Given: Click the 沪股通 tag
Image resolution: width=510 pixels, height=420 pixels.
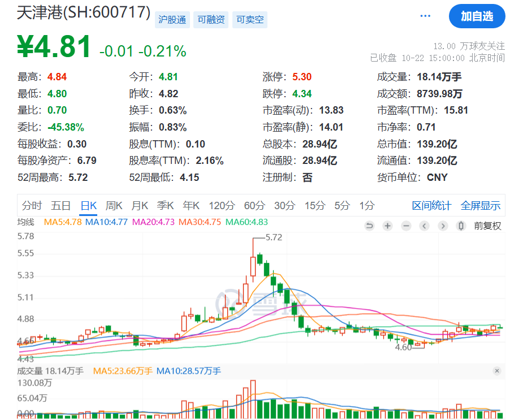Looking at the screenshot, I should pos(172,20).
